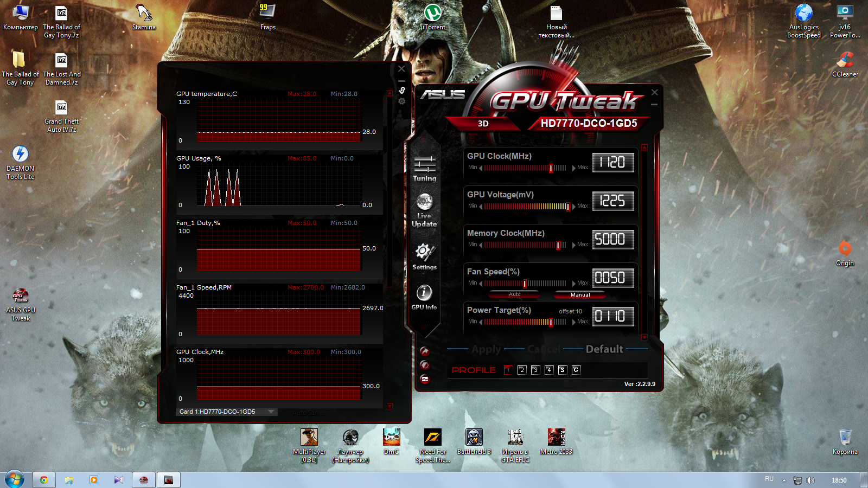Viewport: 868px width, 488px height.
Task: Open the Origin desktop shortcut
Action: [845, 253]
